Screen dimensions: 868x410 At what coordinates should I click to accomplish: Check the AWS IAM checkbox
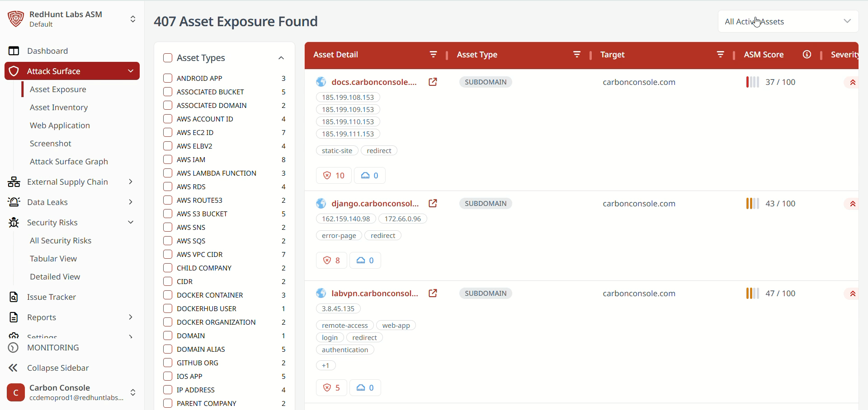(x=168, y=159)
